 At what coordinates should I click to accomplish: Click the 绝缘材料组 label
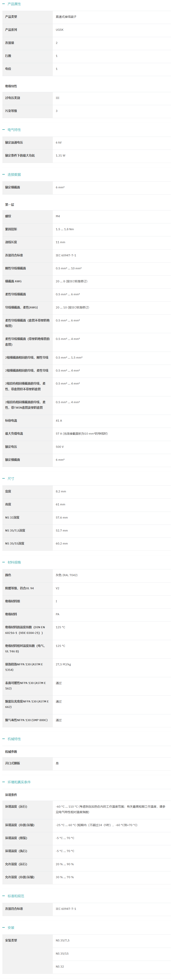[13, 601]
